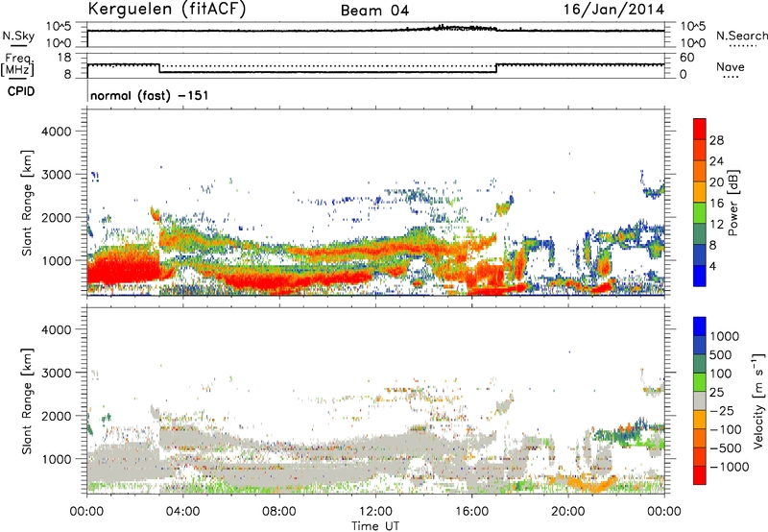Click the 'CPID' label
Screen dimensions: 768x532
coord(21,91)
